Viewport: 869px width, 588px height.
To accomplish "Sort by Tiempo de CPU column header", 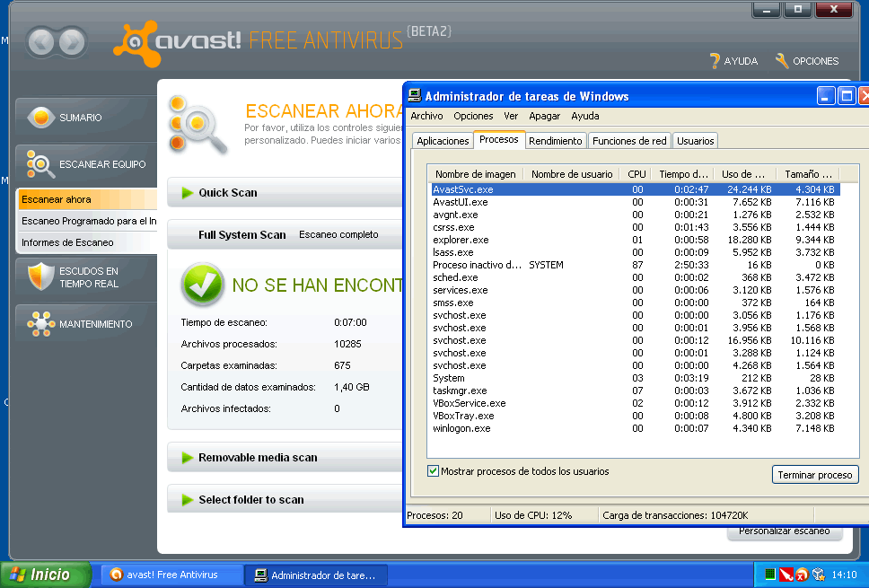I will 683,174.
